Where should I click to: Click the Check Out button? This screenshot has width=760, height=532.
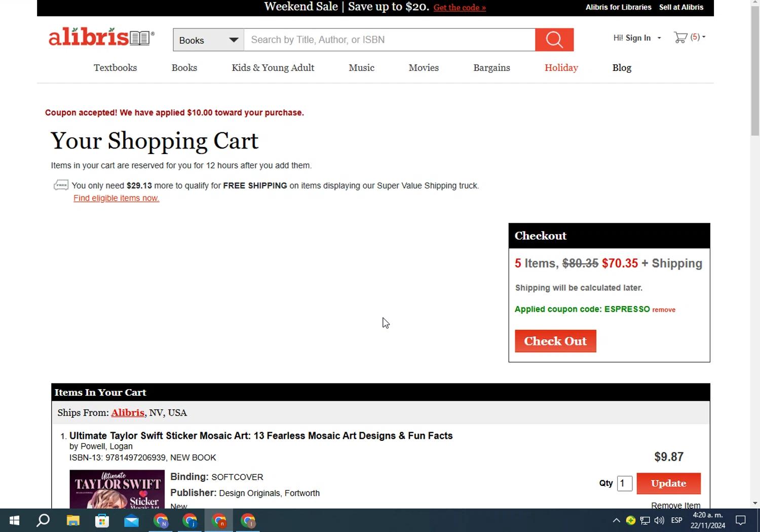coord(555,341)
